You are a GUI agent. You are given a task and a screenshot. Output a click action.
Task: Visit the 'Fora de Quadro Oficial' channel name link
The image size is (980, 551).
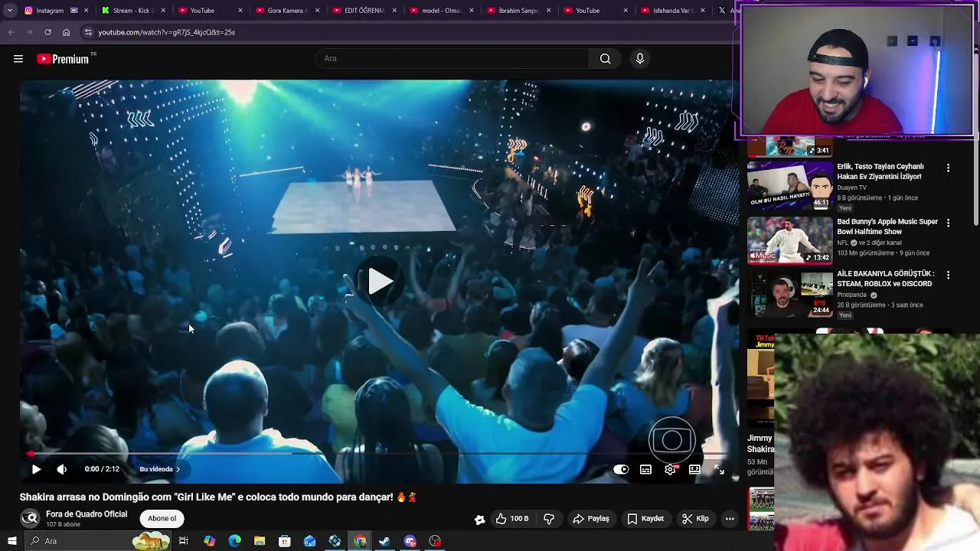click(x=87, y=514)
